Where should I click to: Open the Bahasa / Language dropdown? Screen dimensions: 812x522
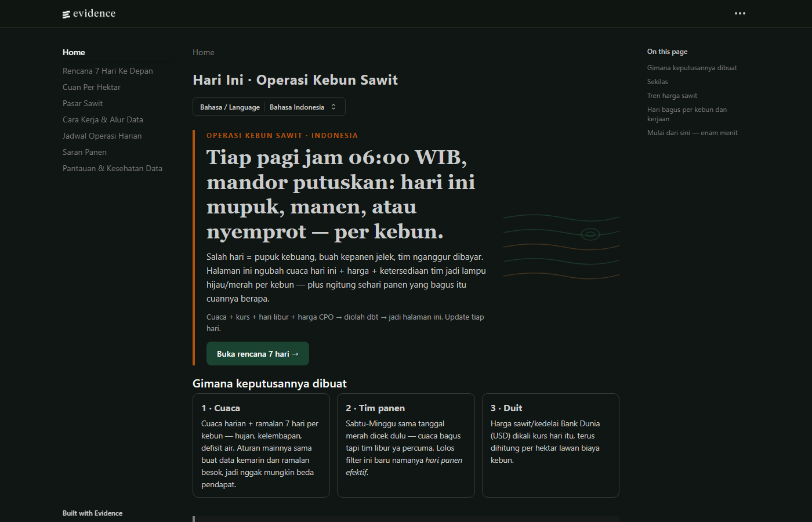(269, 107)
